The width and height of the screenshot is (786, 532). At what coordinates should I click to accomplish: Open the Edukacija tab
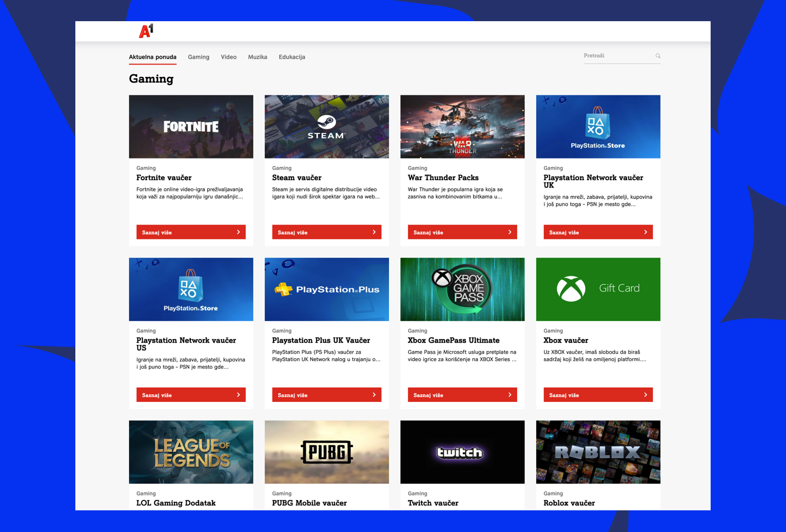292,57
